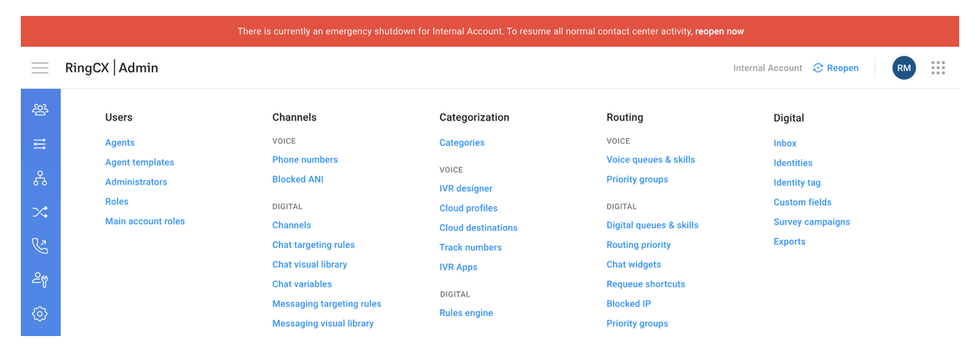Navigate to Voice queues & skills

[650, 160]
